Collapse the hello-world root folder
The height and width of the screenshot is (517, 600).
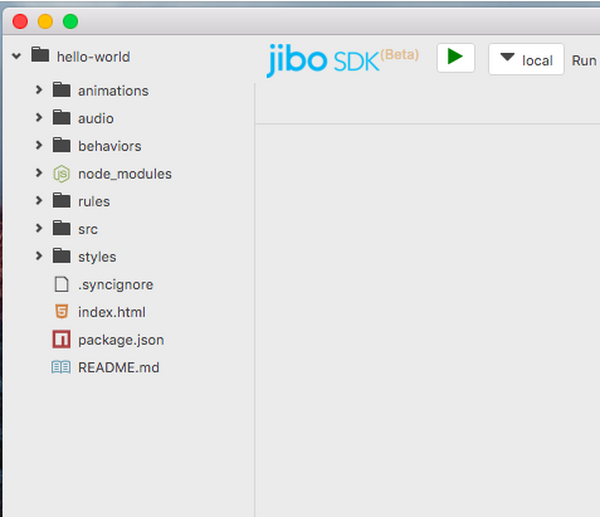click(16, 56)
